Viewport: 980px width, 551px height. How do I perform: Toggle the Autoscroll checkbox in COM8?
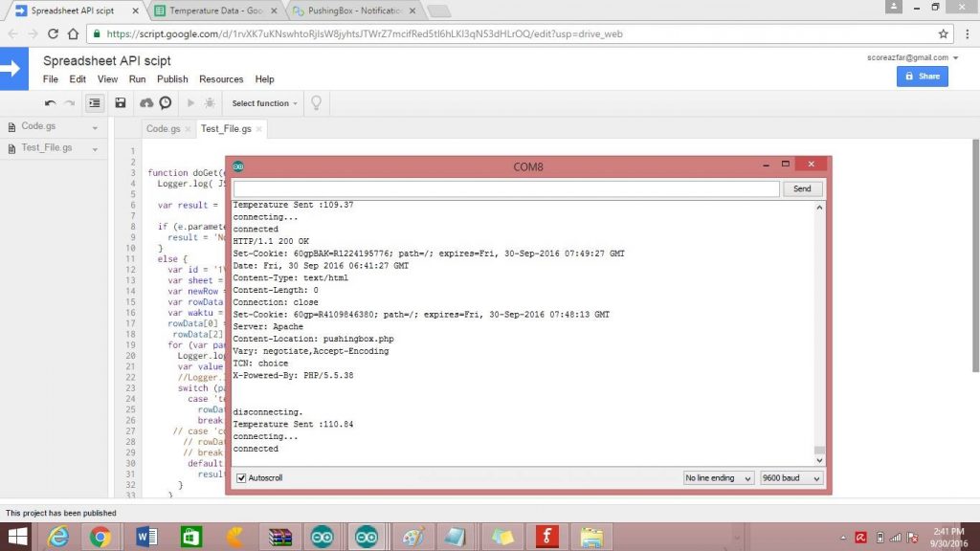click(241, 478)
